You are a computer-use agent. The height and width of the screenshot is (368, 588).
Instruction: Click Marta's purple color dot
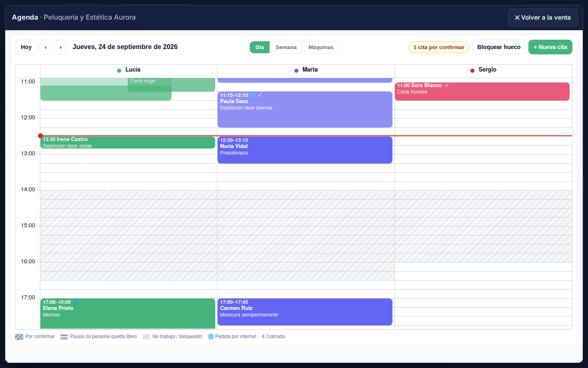[296, 71]
